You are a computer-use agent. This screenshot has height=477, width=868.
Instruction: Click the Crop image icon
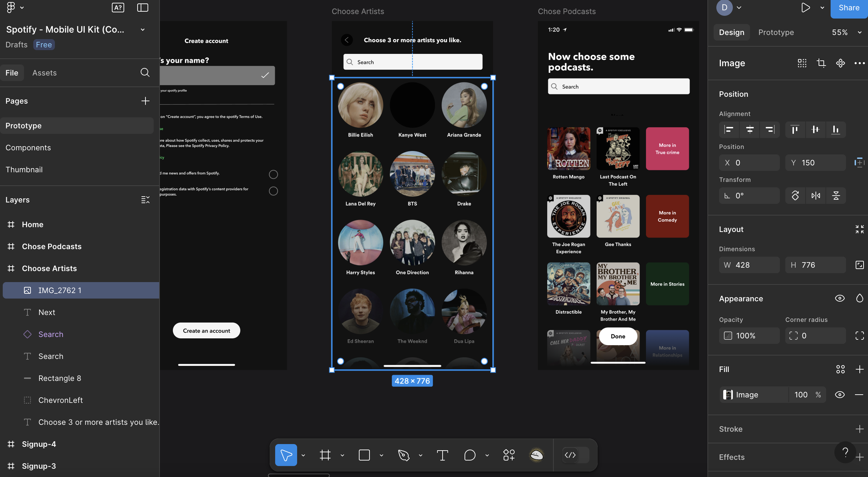pyautogui.click(x=821, y=63)
